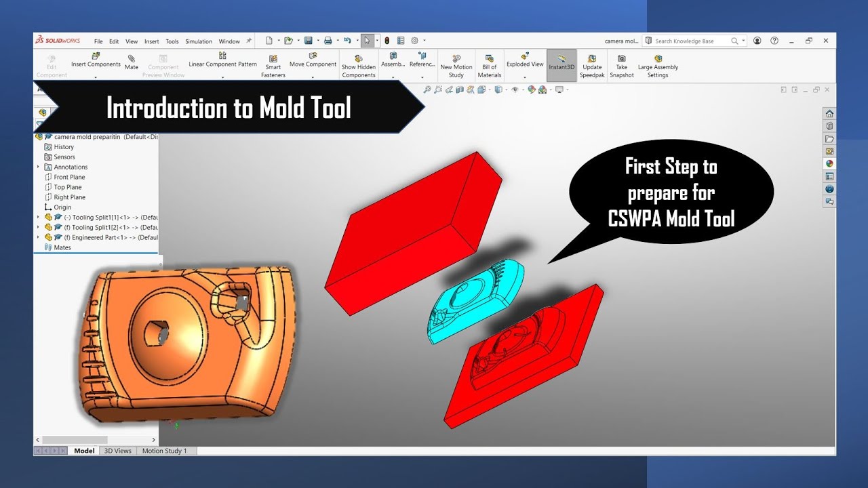The image size is (868, 488).
Task: Activate the Move Component tool
Action: pyautogui.click(x=313, y=61)
